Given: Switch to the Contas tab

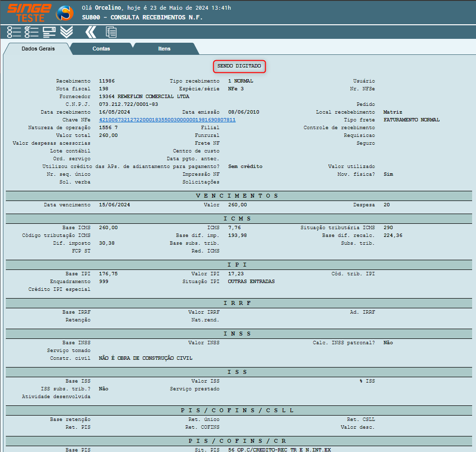Looking at the screenshot, I should pos(101,49).
